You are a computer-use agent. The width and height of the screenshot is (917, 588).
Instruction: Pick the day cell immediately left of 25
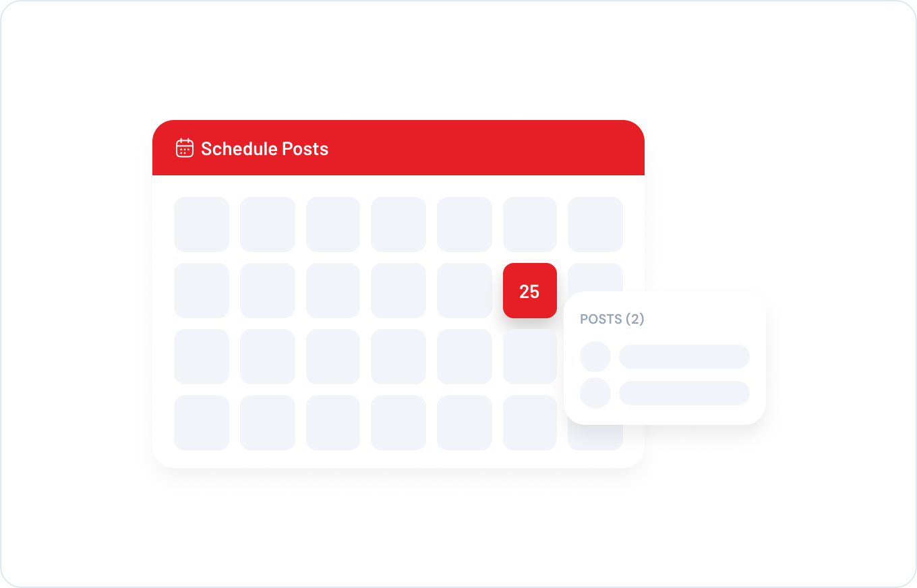click(465, 291)
